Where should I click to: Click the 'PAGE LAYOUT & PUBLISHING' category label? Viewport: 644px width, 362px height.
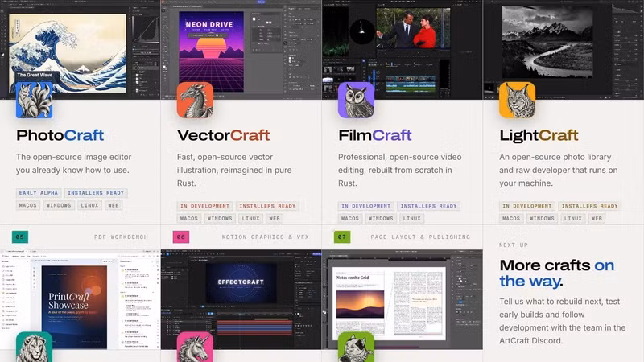pyautogui.click(x=420, y=237)
